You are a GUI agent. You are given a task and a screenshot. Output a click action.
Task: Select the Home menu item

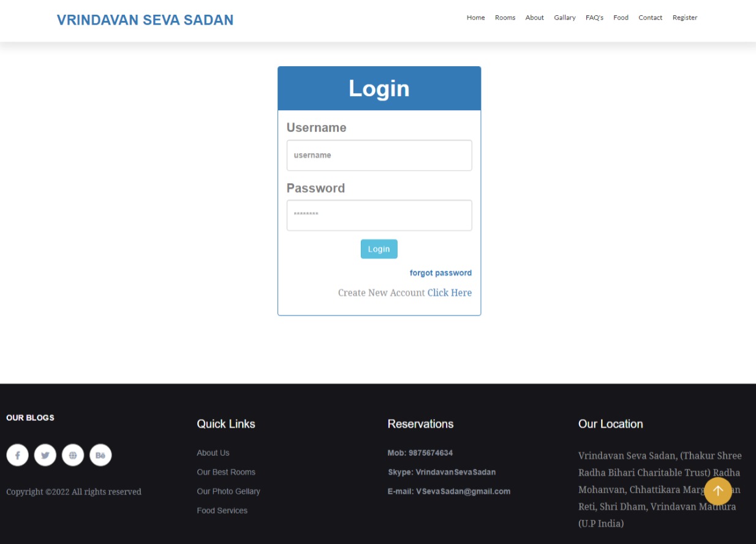tap(475, 18)
